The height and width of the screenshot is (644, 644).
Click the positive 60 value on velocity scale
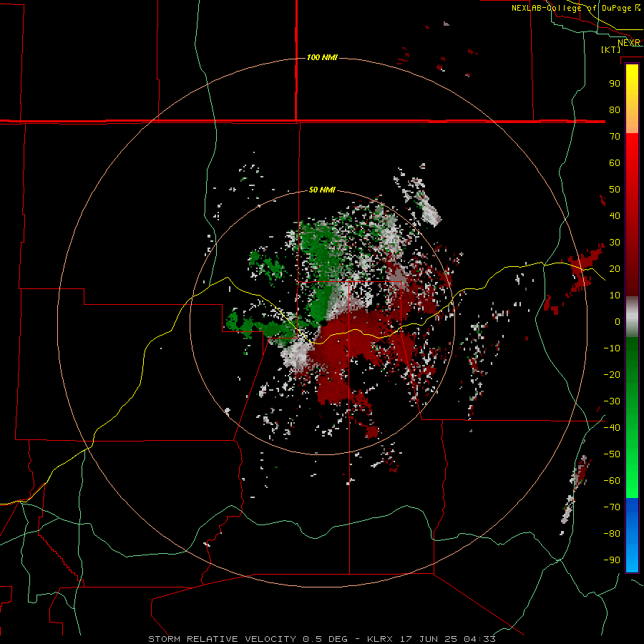[615, 162]
